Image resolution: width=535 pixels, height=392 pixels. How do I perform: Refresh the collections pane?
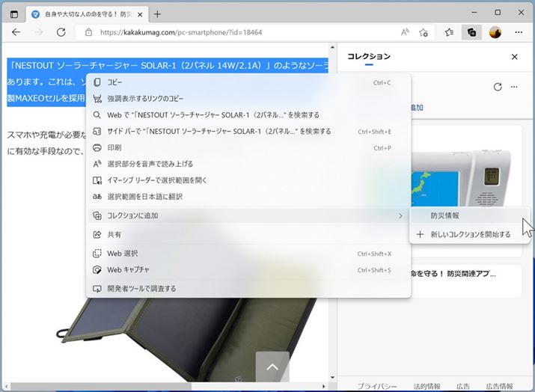pyautogui.click(x=498, y=87)
